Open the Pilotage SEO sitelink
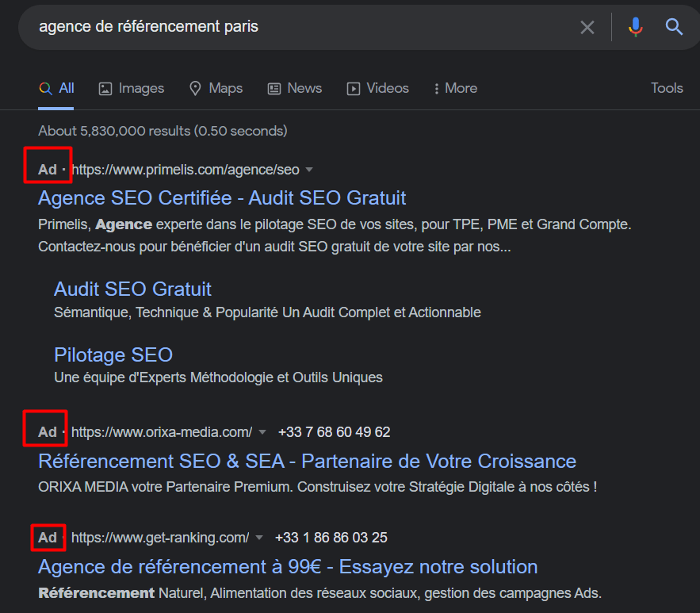700x613 pixels. (x=113, y=354)
